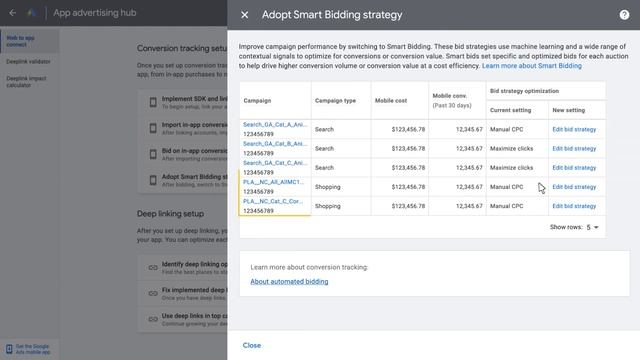Viewport: 640px width, 360px height.
Task: Edit bid strategy for PLA__NC_Cat_C campaign
Action: click(574, 206)
